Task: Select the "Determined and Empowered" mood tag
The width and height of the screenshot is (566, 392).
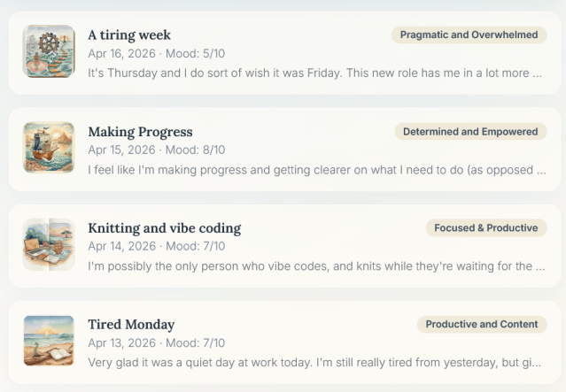Action: click(x=470, y=132)
